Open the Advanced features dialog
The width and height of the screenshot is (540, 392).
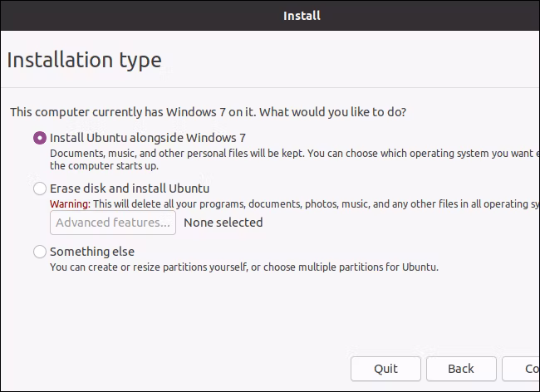(x=113, y=223)
